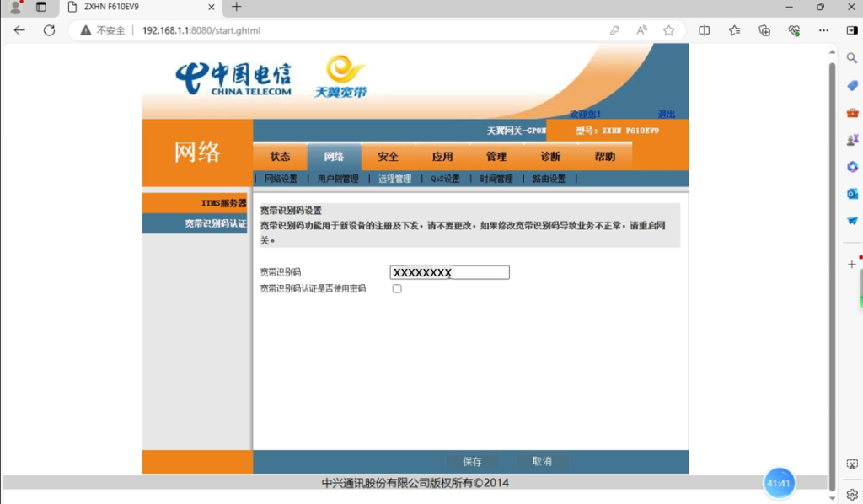This screenshot has height=504, width=863.
Task: Open Outlook in the Edge sidebar
Action: [852, 194]
